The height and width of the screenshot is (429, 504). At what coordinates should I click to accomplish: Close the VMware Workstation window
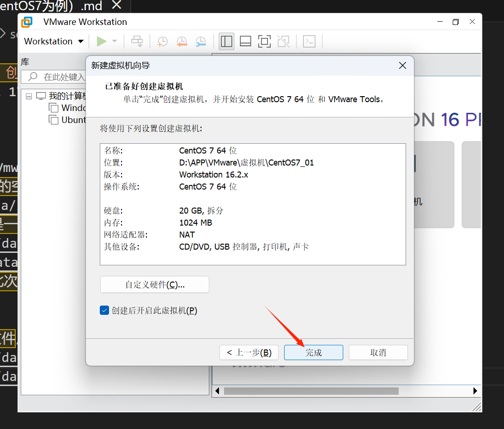(x=472, y=22)
